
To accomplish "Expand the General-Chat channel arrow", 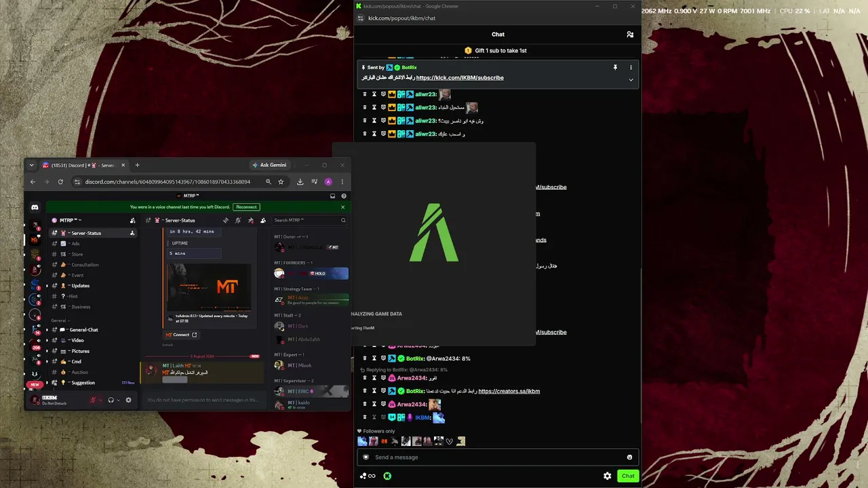I will (x=47, y=330).
